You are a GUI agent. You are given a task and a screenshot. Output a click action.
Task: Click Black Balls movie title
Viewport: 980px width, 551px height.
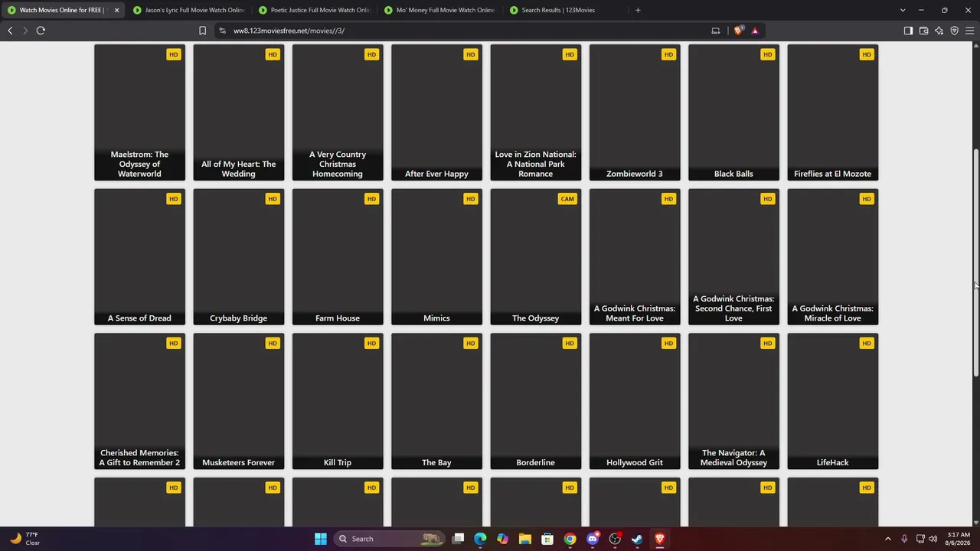coord(733,174)
